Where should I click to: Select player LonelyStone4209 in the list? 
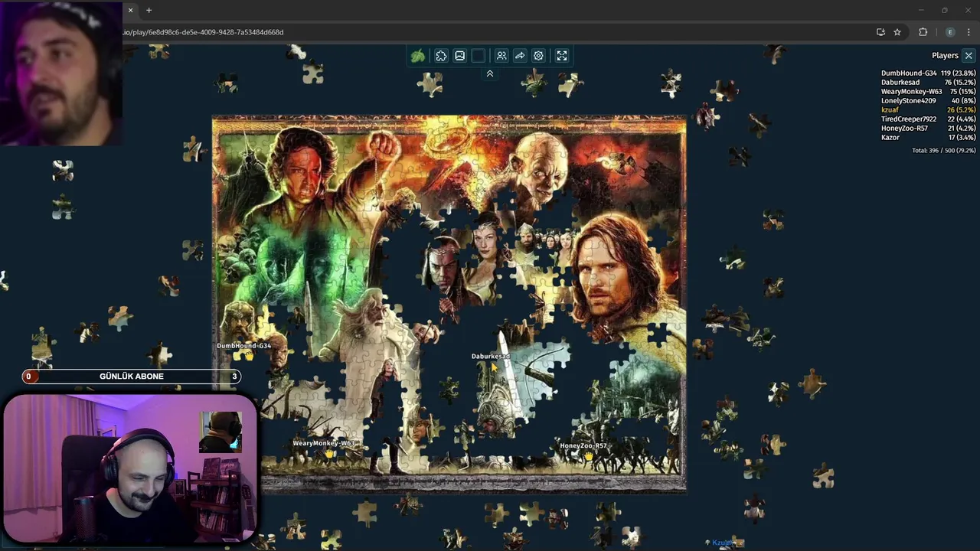[x=929, y=101]
